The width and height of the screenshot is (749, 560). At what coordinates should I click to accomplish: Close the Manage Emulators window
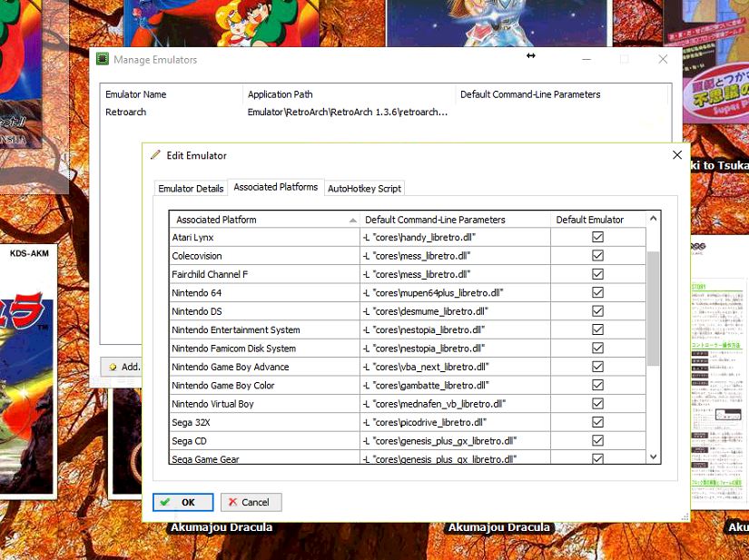click(663, 60)
